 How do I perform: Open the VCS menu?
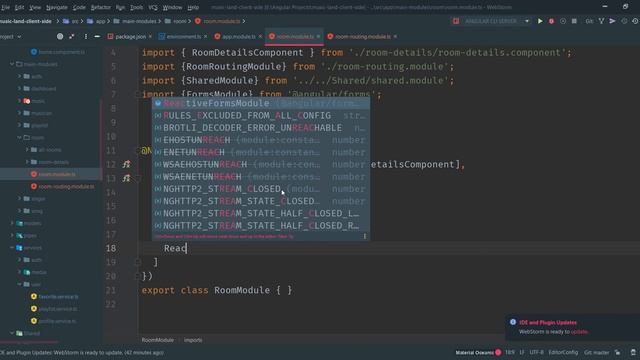tap(153, 7)
